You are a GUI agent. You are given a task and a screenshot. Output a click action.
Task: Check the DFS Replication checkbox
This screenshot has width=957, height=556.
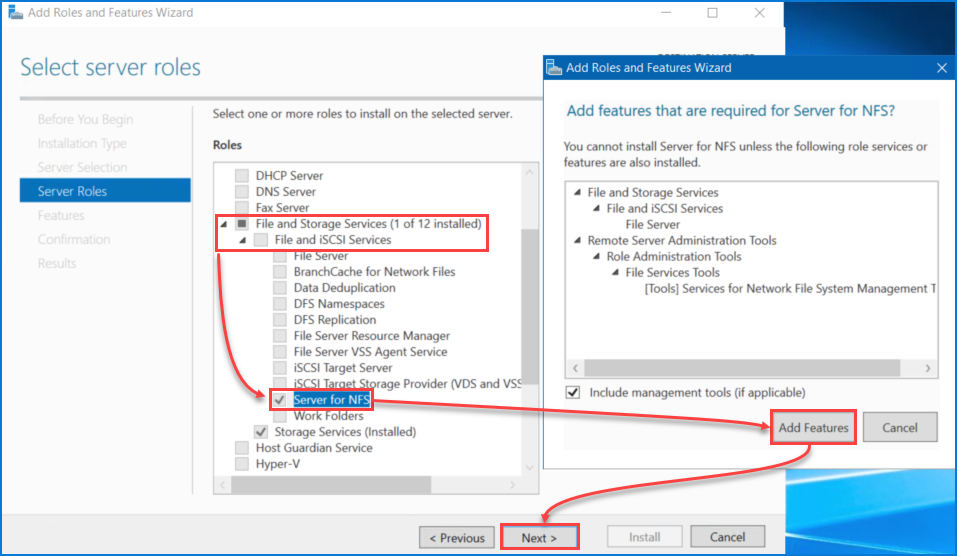click(280, 320)
